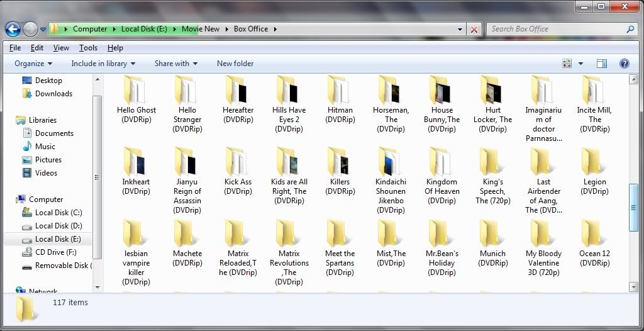Select the Incite Mill, The folder
Screen dimensions: 644x331
[x=594, y=104]
